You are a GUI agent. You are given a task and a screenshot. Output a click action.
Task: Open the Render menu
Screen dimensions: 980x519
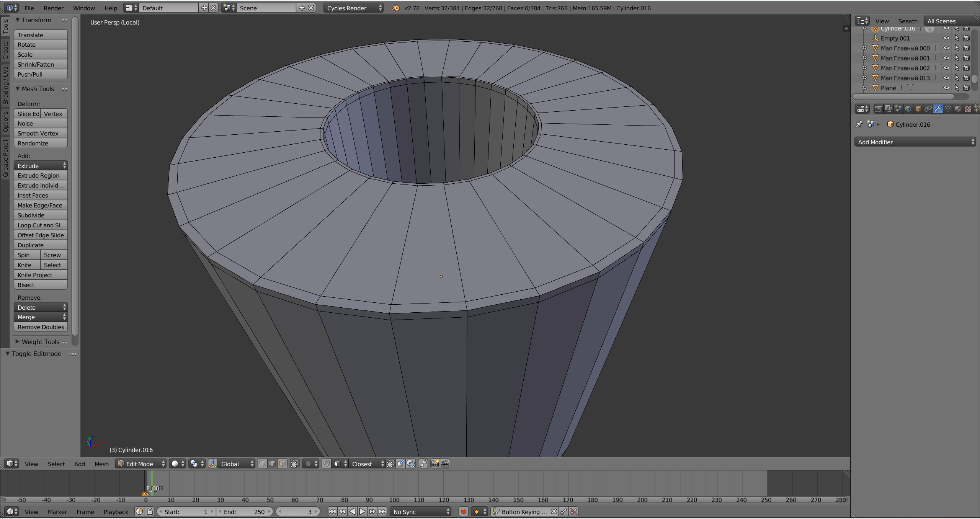point(53,8)
